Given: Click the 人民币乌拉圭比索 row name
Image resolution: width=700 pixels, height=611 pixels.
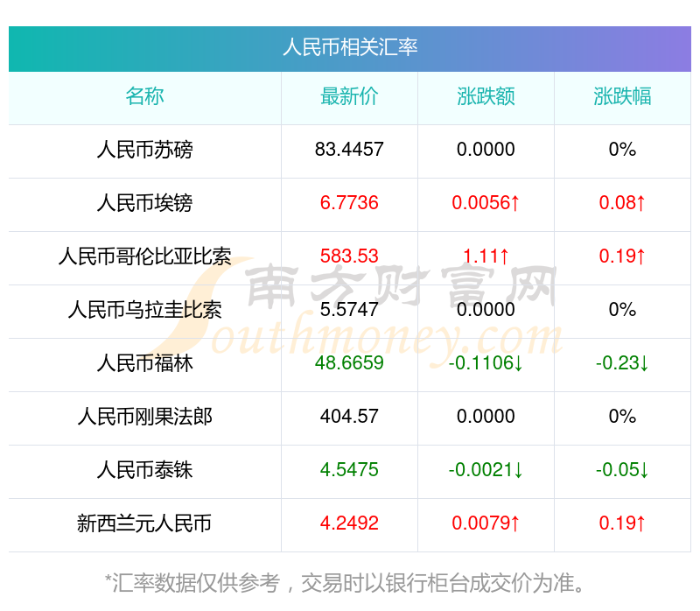Looking at the screenshot, I should tap(144, 310).
